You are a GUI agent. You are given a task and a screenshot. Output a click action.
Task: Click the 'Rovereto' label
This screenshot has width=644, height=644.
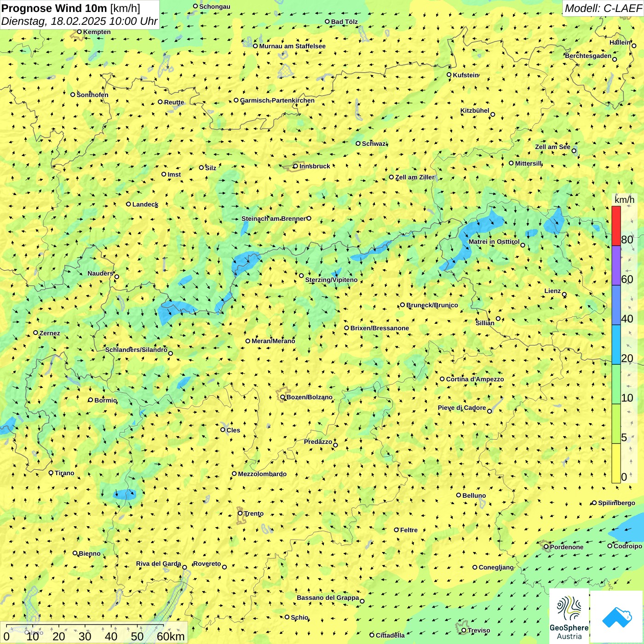(207, 563)
